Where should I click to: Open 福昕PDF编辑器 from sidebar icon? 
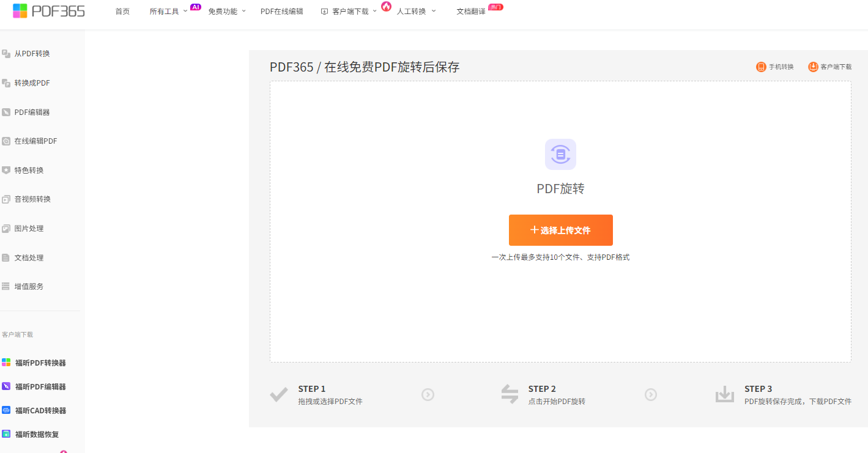click(6, 386)
